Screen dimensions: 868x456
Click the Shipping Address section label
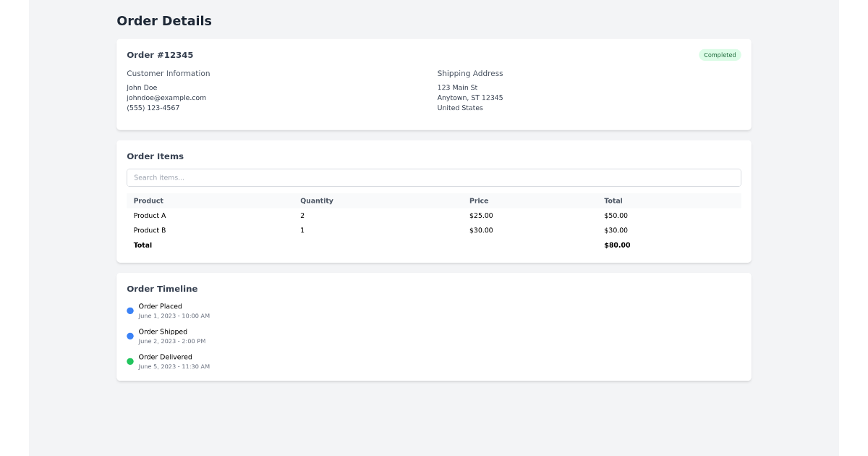(470, 73)
